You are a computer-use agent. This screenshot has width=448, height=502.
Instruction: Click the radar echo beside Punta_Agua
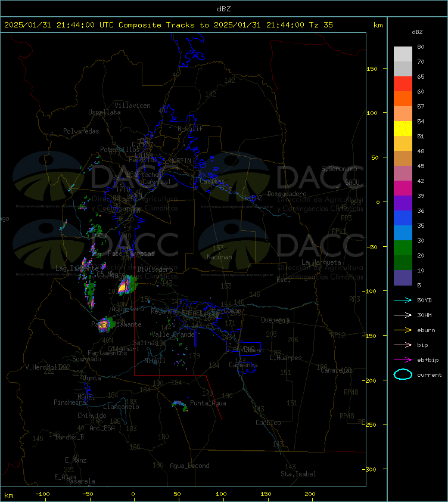click(x=180, y=405)
